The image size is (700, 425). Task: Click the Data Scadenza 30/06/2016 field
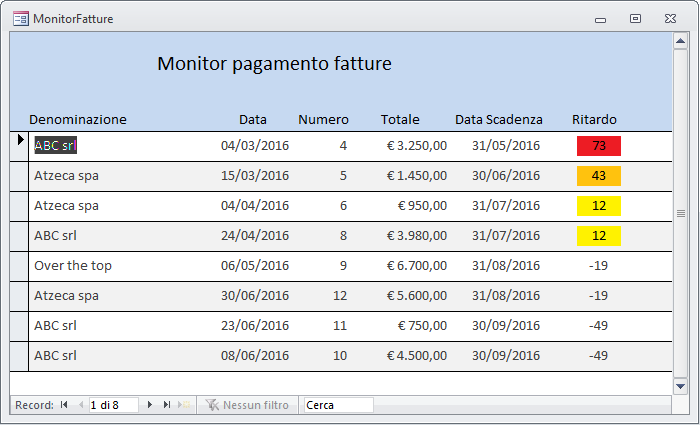[506, 175]
